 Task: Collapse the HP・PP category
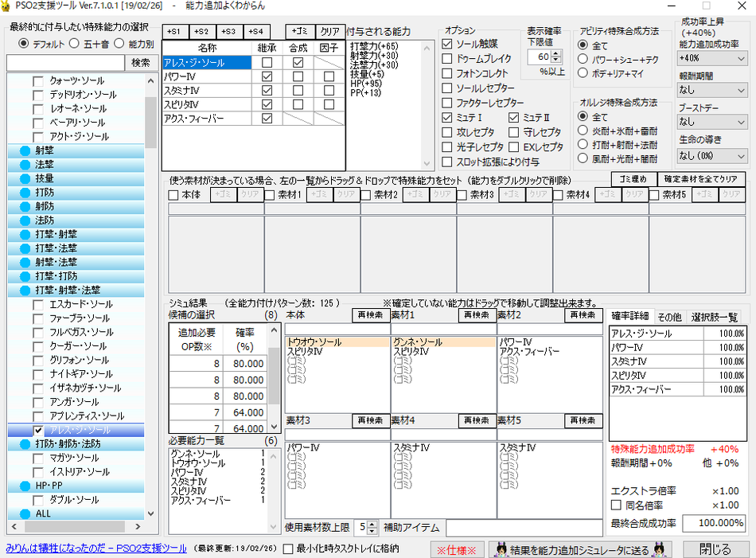[76, 486]
